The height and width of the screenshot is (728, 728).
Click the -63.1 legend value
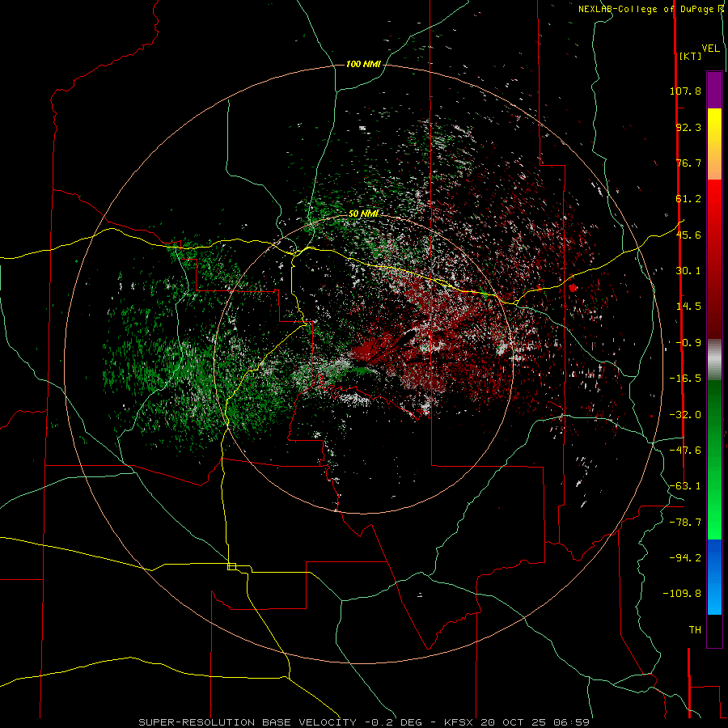(685, 486)
